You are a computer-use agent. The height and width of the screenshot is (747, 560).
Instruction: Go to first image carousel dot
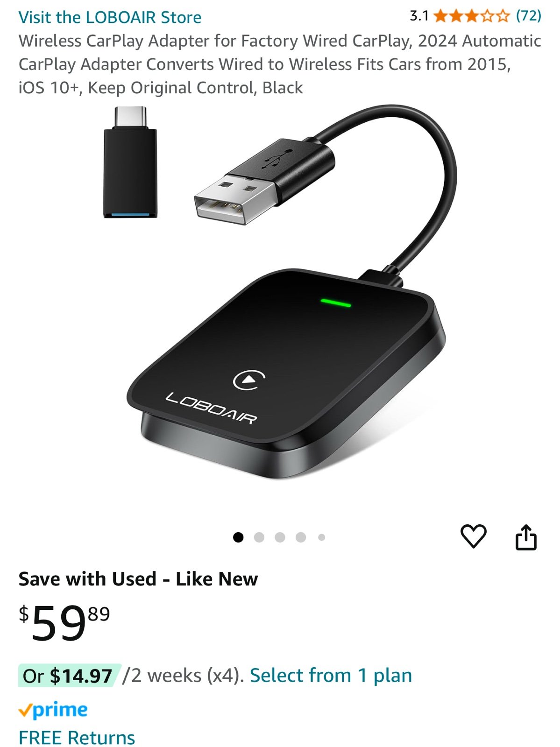click(238, 537)
